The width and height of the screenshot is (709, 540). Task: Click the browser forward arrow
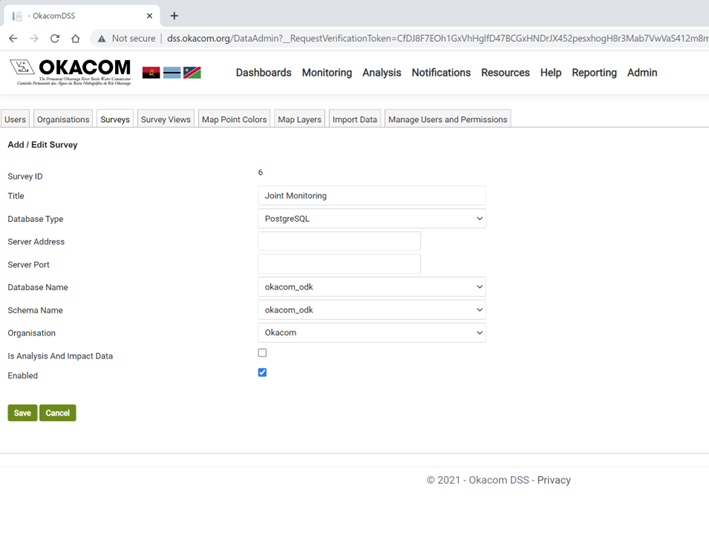34,38
